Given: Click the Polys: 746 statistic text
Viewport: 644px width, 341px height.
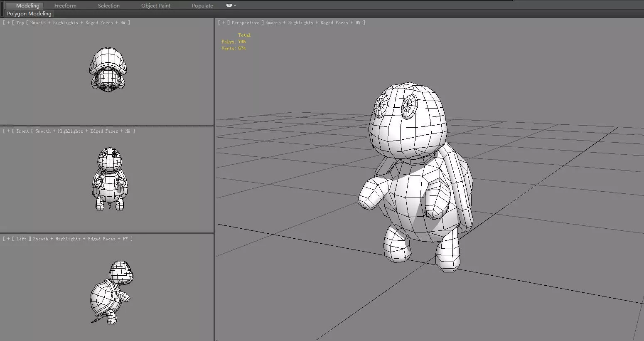Looking at the screenshot, I should pyautogui.click(x=234, y=42).
